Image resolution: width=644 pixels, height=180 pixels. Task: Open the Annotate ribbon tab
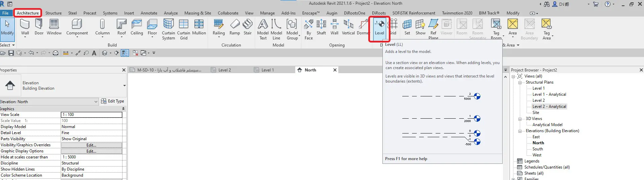(x=149, y=13)
